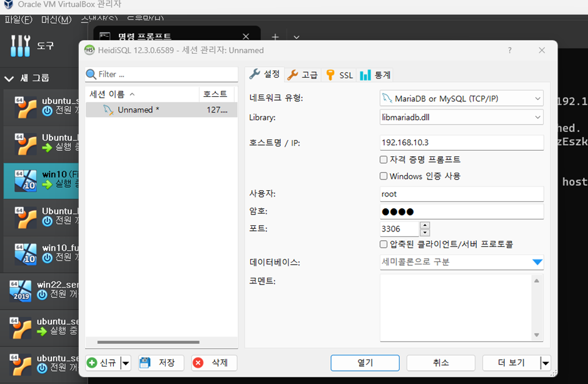
Task: Collapse the 새 그룹 VM group
Action: (x=9, y=78)
